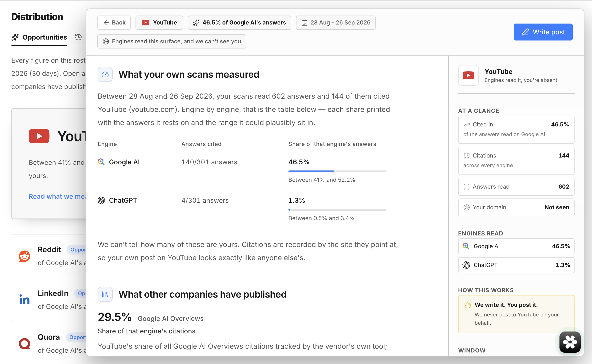Click the calendar icon in the date chip

click(304, 23)
